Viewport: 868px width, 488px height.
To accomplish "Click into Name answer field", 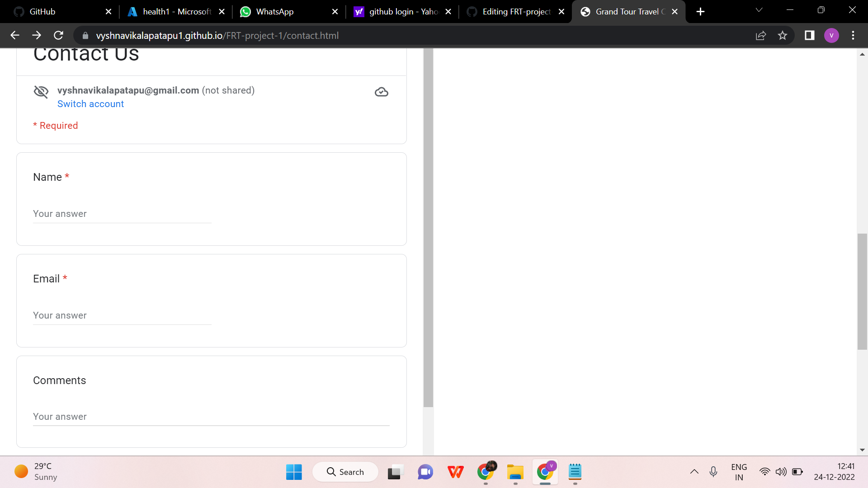I will 122,214.
